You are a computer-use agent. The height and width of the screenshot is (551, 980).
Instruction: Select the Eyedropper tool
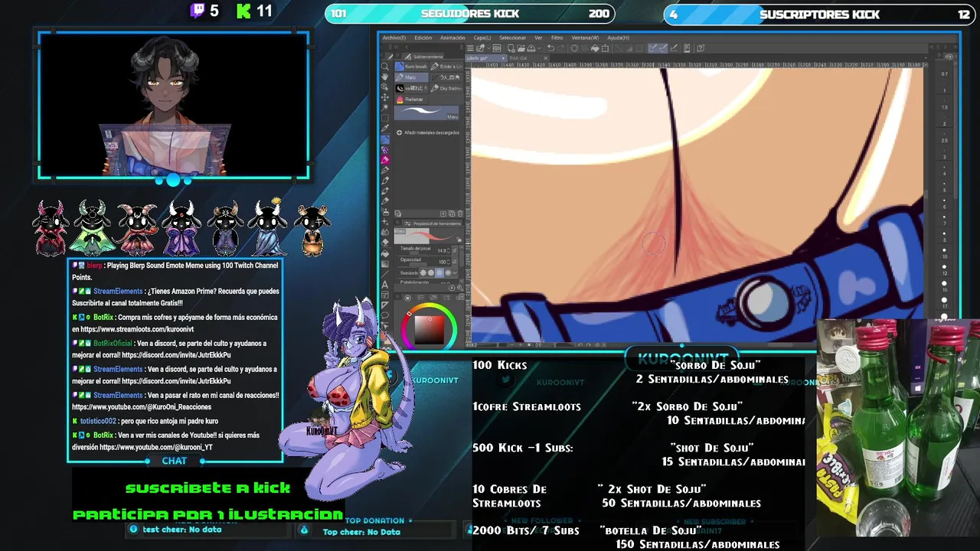point(384,129)
